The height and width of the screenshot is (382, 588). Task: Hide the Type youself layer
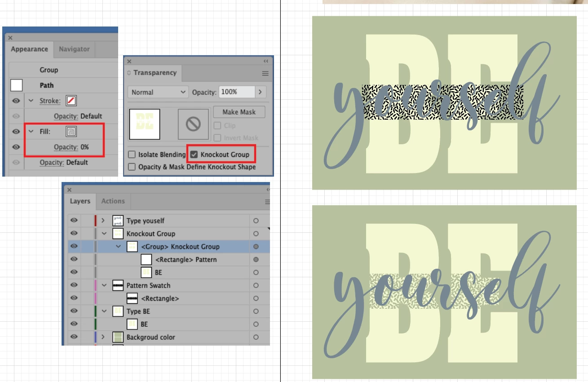(x=74, y=221)
